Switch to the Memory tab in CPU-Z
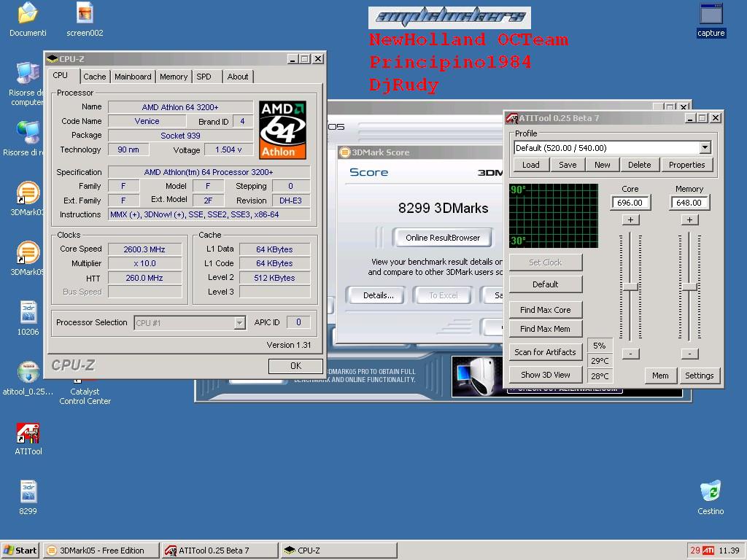 (174, 77)
